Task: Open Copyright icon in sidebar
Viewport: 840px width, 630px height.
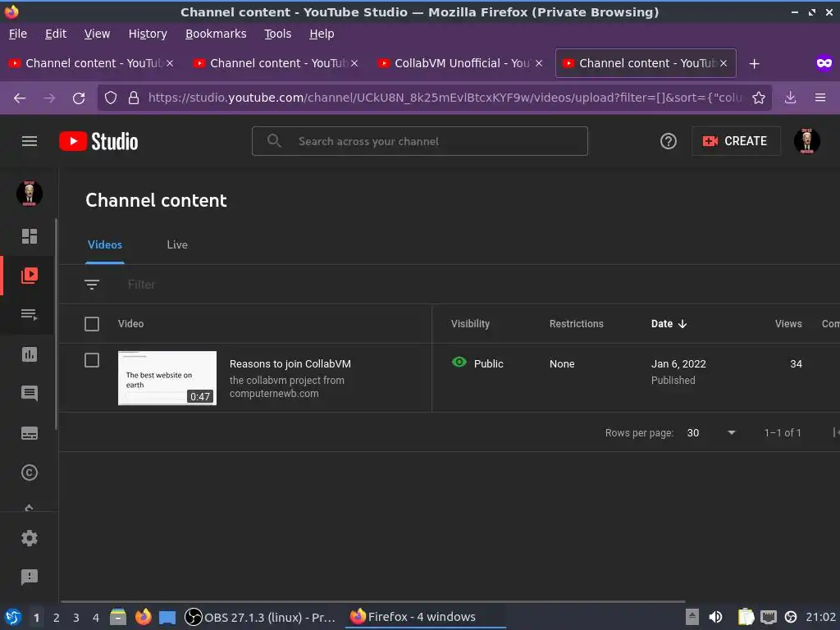Action: click(x=30, y=472)
